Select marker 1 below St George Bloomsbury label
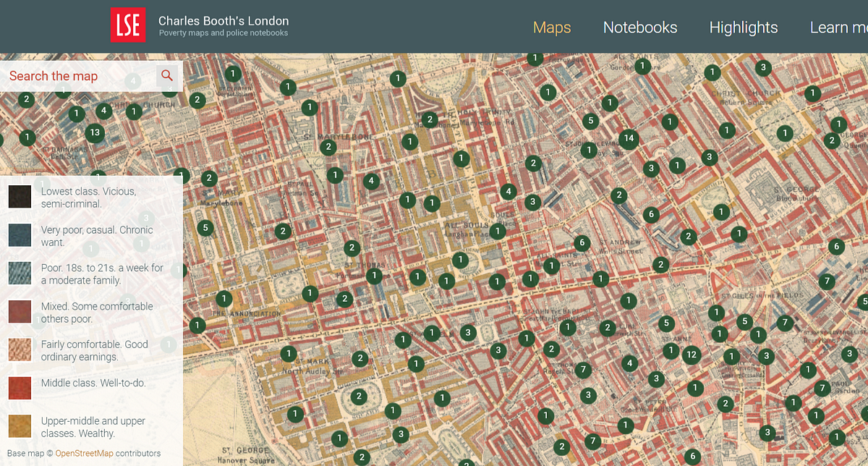 pos(739,234)
